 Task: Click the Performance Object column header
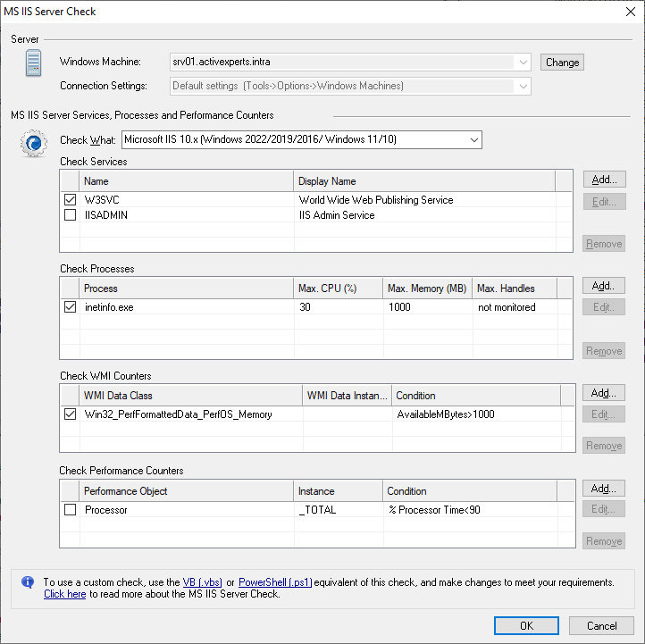(186, 491)
